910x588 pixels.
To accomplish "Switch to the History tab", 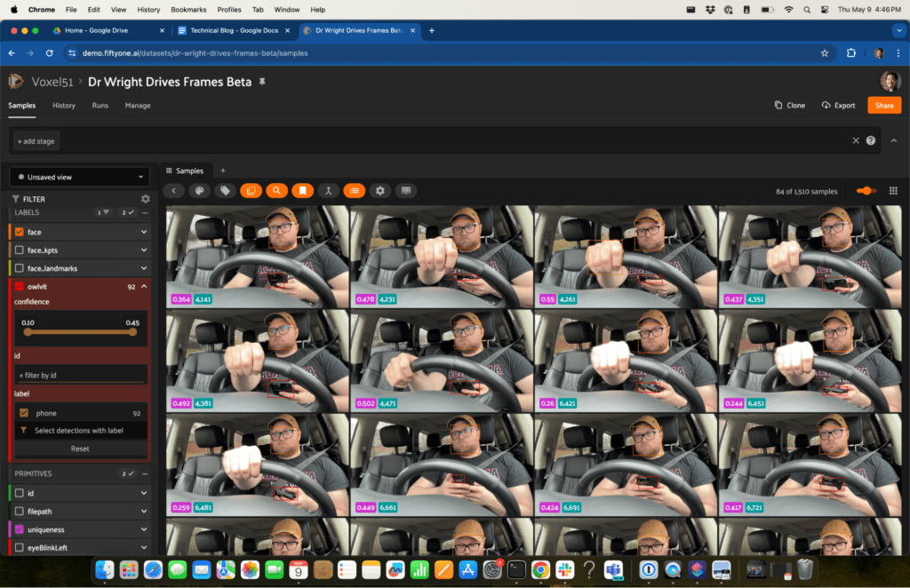I will click(x=64, y=106).
